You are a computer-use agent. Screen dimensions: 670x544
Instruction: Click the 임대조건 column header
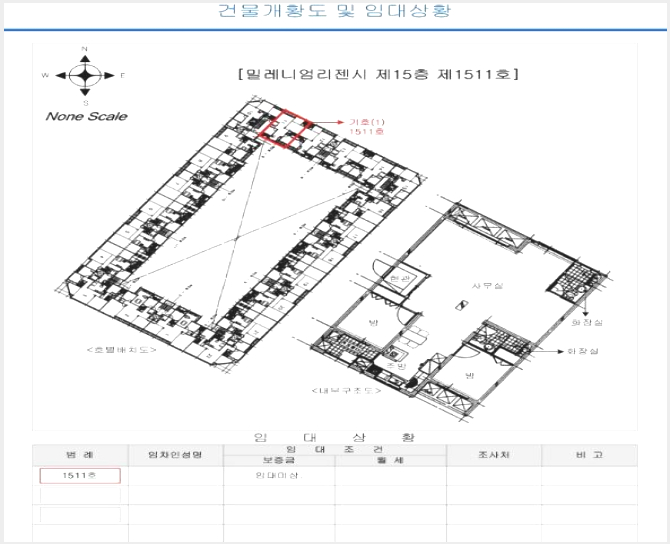coord(335,450)
